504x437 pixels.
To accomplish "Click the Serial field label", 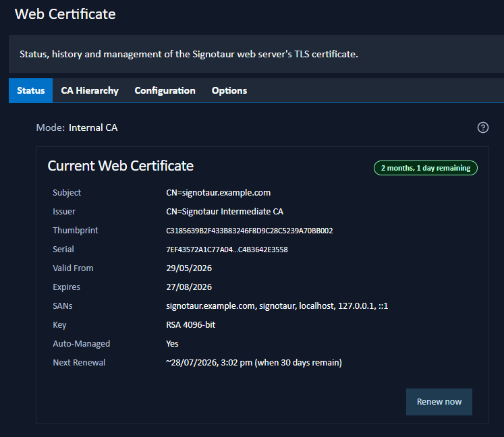I will point(63,250).
